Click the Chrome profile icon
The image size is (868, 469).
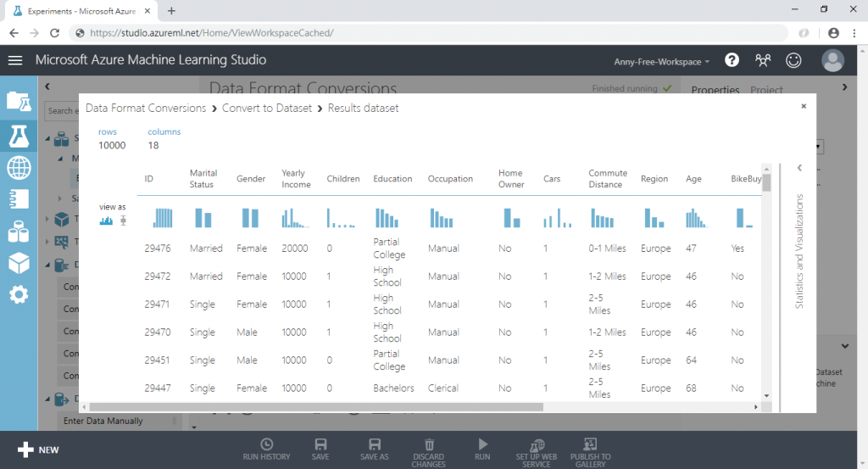point(834,33)
